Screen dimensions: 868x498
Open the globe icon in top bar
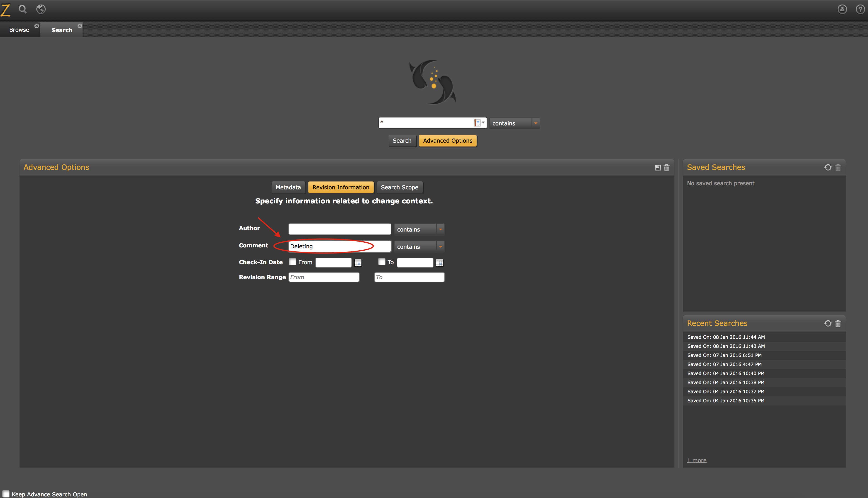[41, 9]
